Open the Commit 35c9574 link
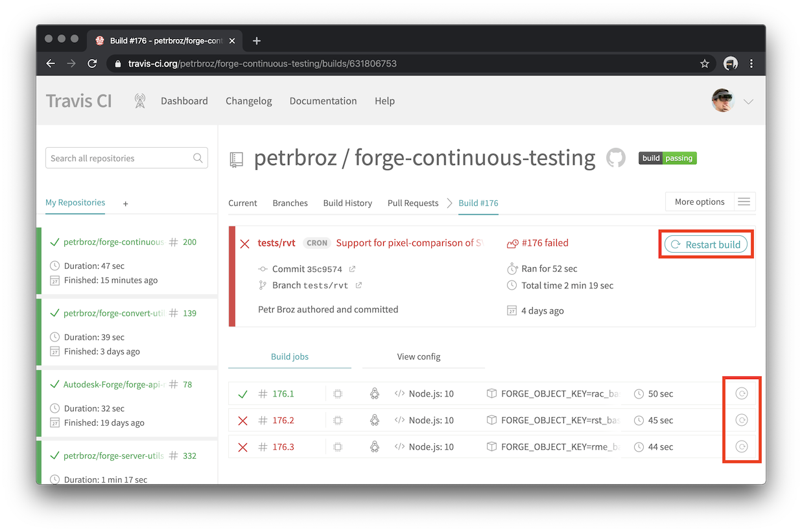The image size is (802, 532). [307, 269]
